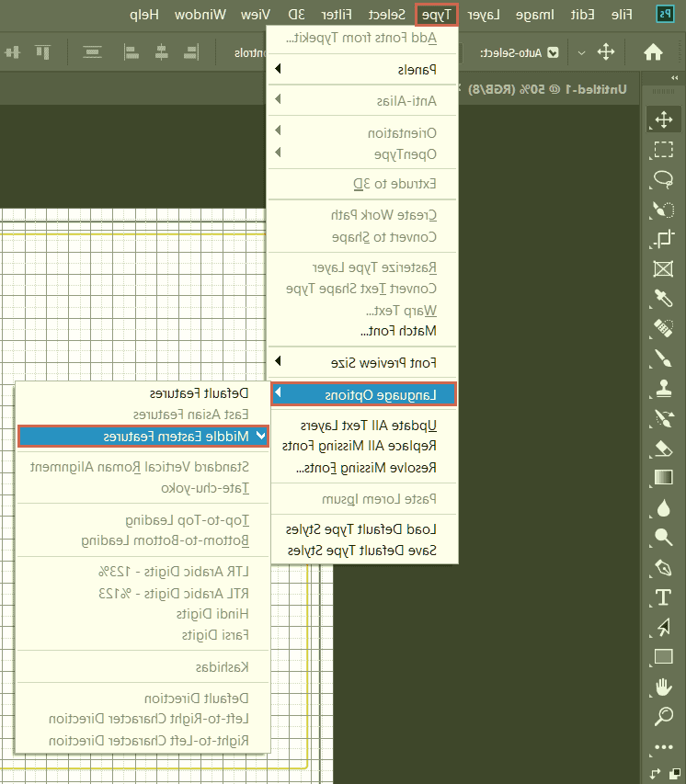Select the Lasso tool
Image resolution: width=686 pixels, height=784 pixels.
pyautogui.click(x=662, y=179)
